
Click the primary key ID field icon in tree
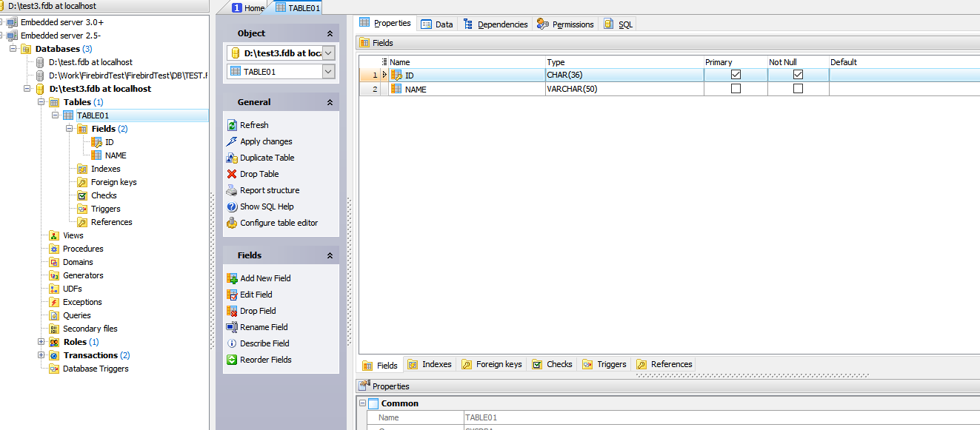point(96,142)
